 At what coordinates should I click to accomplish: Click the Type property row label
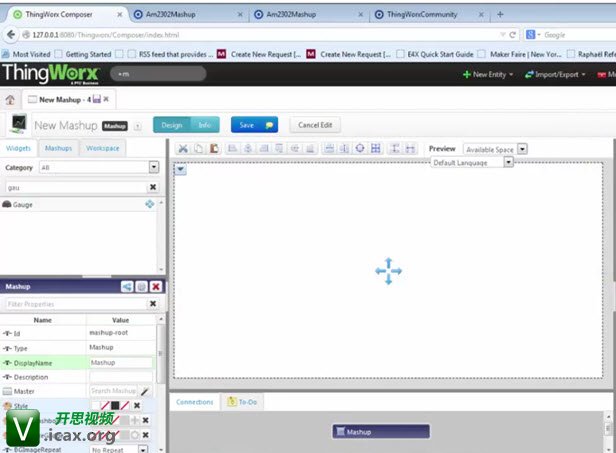pyautogui.click(x=20, y=348)
